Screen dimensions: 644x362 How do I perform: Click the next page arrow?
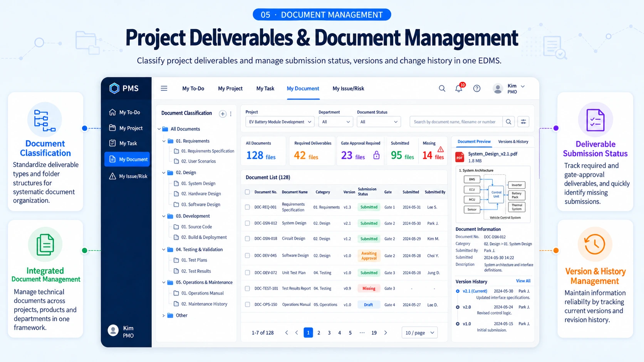[x=386, y=333]
